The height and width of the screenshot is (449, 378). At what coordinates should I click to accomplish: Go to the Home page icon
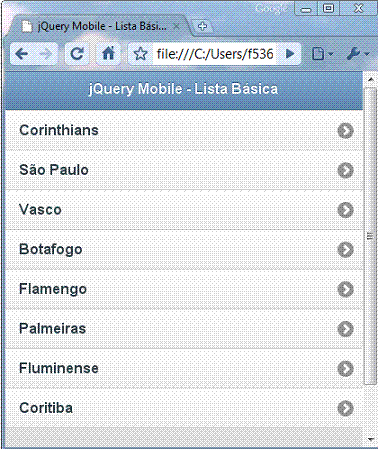coord(108,54)
